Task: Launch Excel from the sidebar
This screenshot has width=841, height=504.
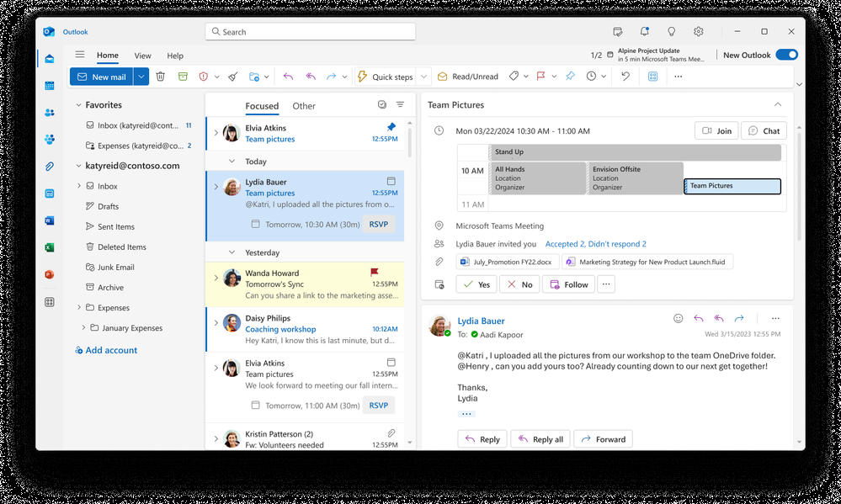Action: [x=50, y=247]
